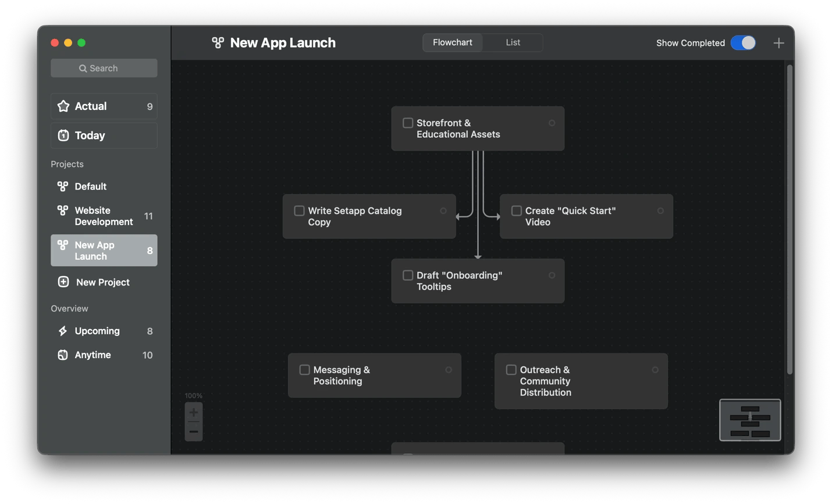The image size is (832, 504).
Task: Click the vertical scrollbar of canvas
Action: coord(790,220)
